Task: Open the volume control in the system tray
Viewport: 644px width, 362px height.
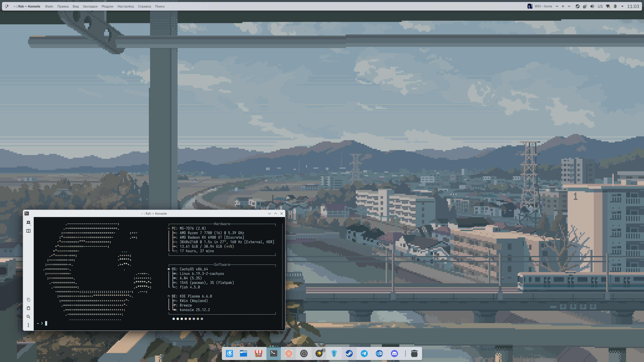Action: 592,6
